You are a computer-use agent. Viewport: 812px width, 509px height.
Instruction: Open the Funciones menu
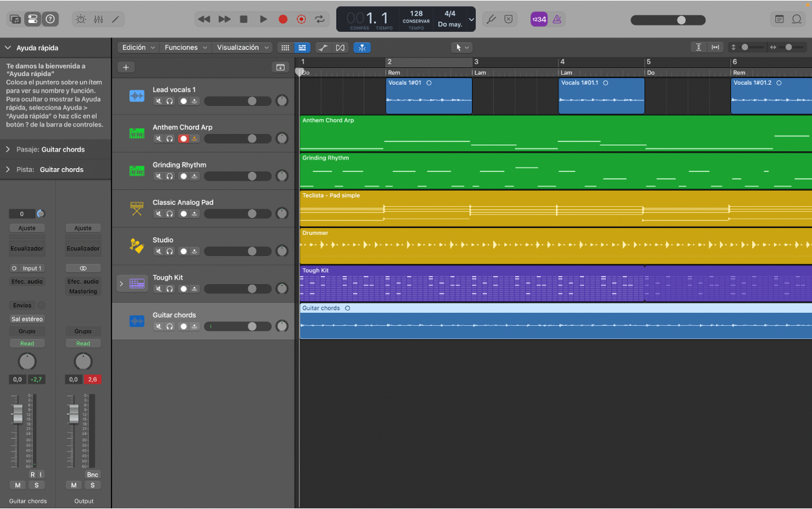(x=181, y=47)
